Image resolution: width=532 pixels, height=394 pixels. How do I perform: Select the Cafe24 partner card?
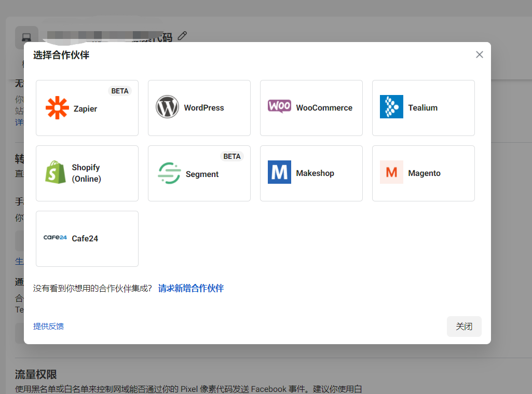(x=87, y=238)
